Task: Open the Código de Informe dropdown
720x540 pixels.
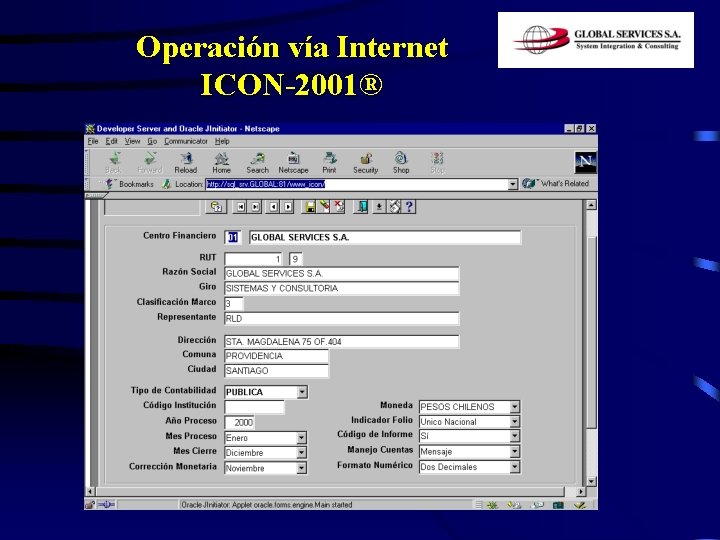Action: click(515, 436)
